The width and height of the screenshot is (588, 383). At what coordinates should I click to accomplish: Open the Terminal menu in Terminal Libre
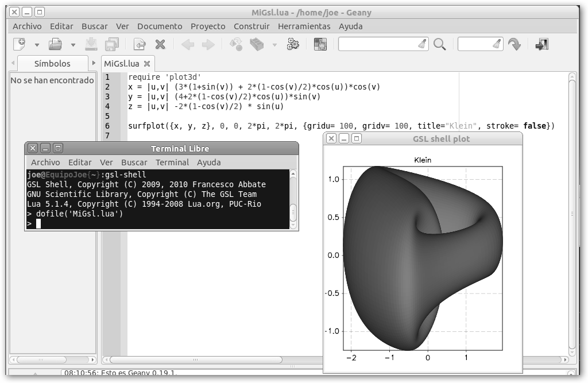pos(172,163)
